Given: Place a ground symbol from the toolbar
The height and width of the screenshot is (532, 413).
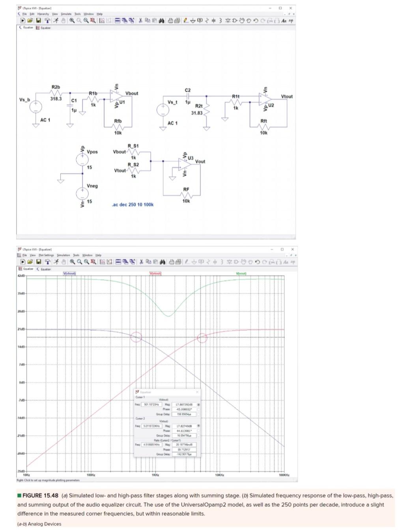Looking at the screenshot, I should click(193, 20).
